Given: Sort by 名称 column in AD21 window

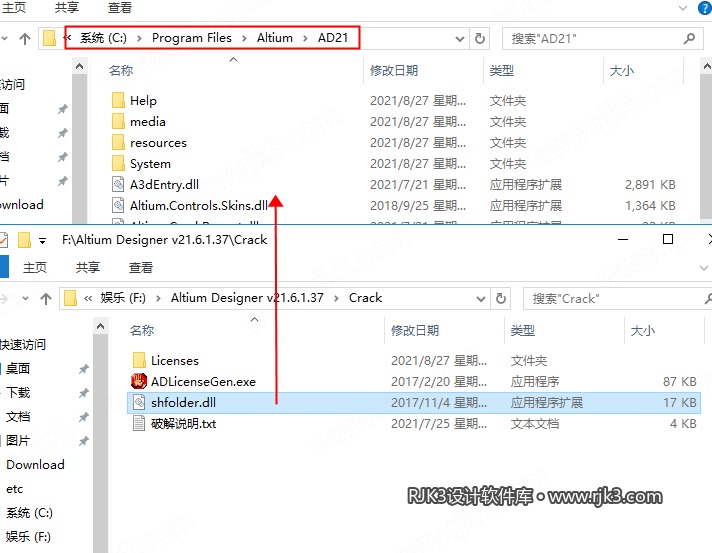Looking at the screenshot, I should point(121,70).
